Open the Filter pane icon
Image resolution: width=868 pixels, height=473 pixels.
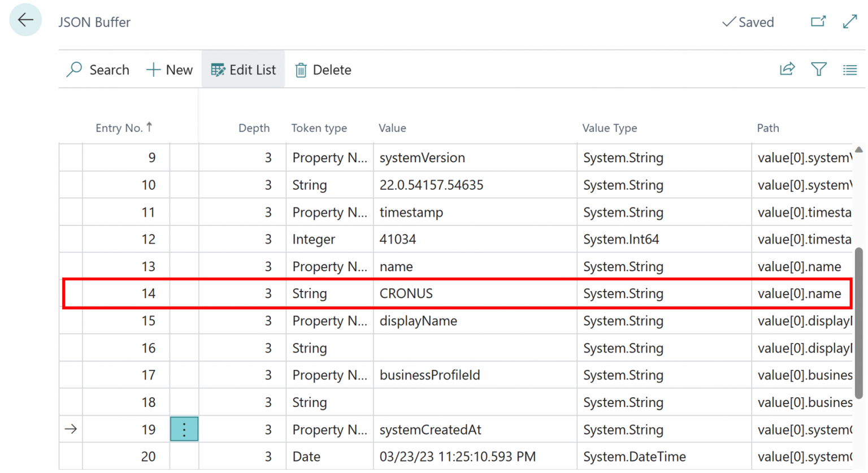pyautogui.click(x=819, y=69)
